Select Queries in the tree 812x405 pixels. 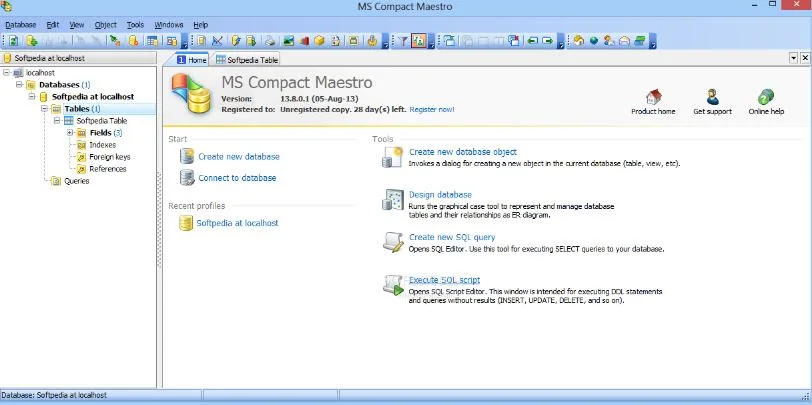coord(77,181)
